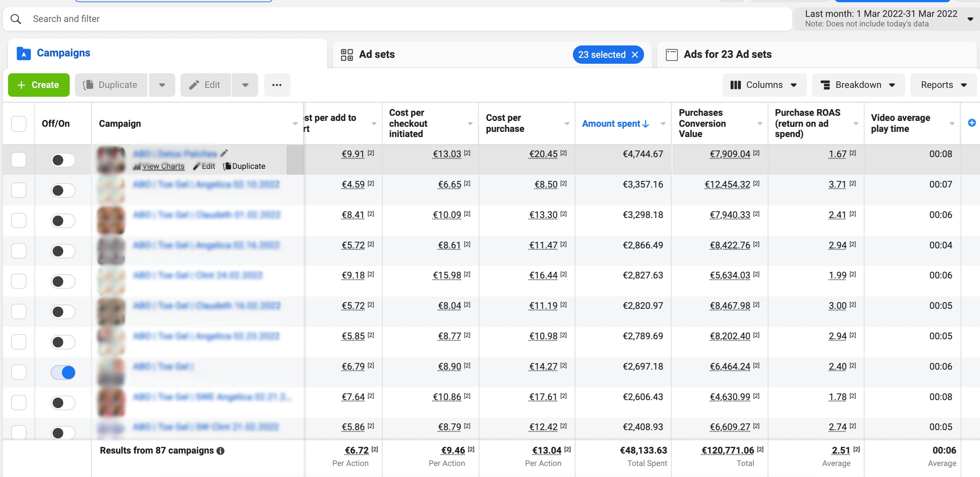Click the search magnifier icon
The image size is (980, 477).
click(x=16, y=19)
